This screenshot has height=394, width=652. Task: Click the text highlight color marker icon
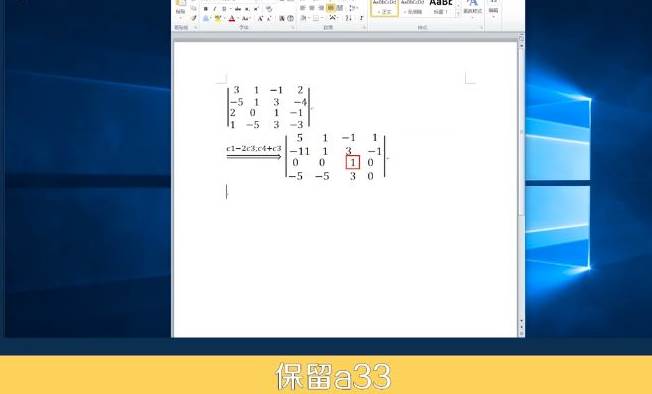click(x=217, y=18)
